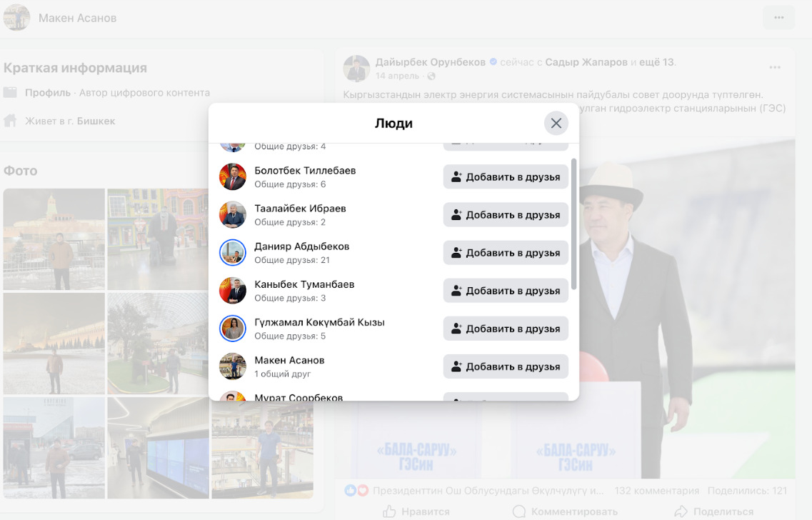Image resolution: width=812 pixels, height=520 pixels.
Task: Open Макен Асанов header avatar
Action: point(16,17)
